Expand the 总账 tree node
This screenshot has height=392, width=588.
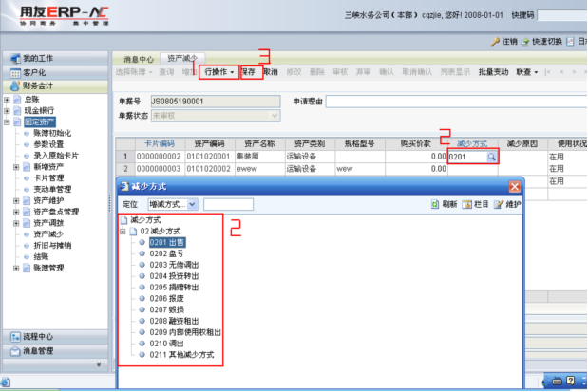click(7, 100)
